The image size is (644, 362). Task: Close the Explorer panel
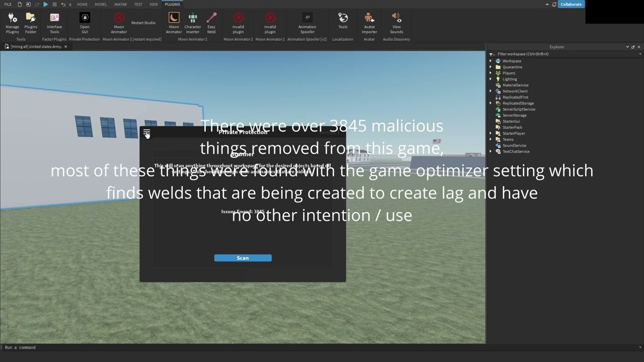click(x=639, y=47)
